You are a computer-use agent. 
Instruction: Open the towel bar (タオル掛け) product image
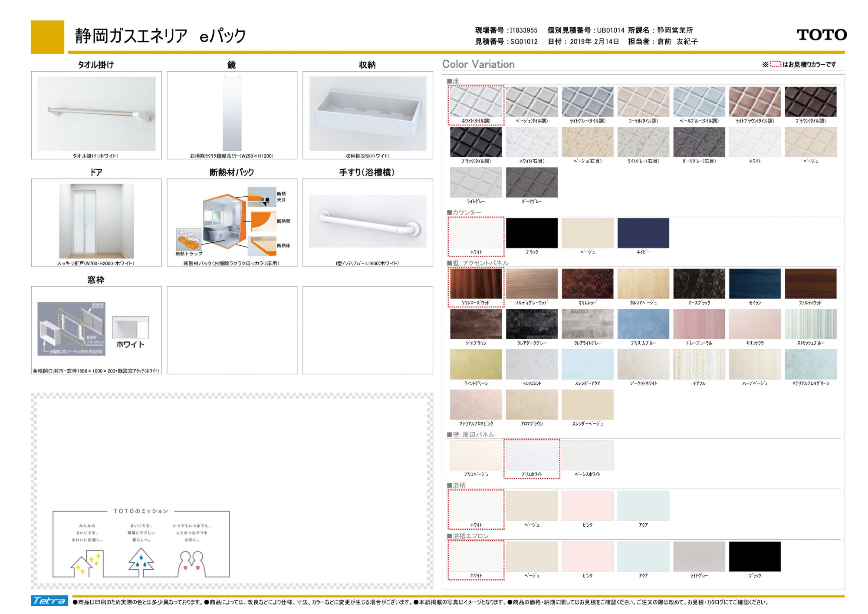click(96, 114)
